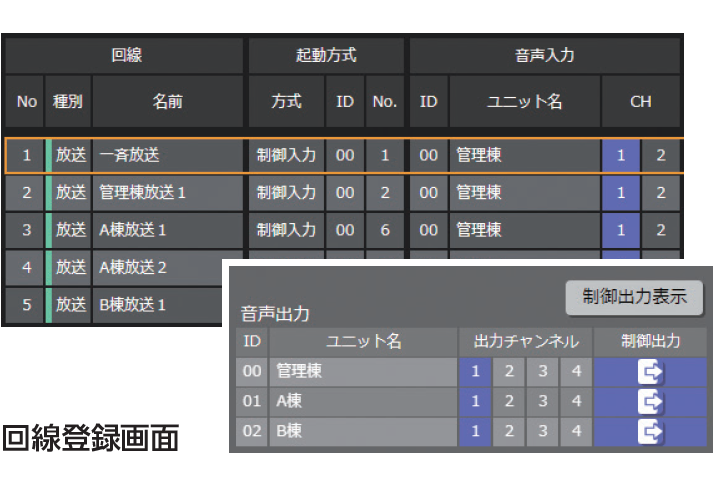Click 管理棟 unit name in audio output panel
The image size is (714, 484).
click(x=363, y=372)
